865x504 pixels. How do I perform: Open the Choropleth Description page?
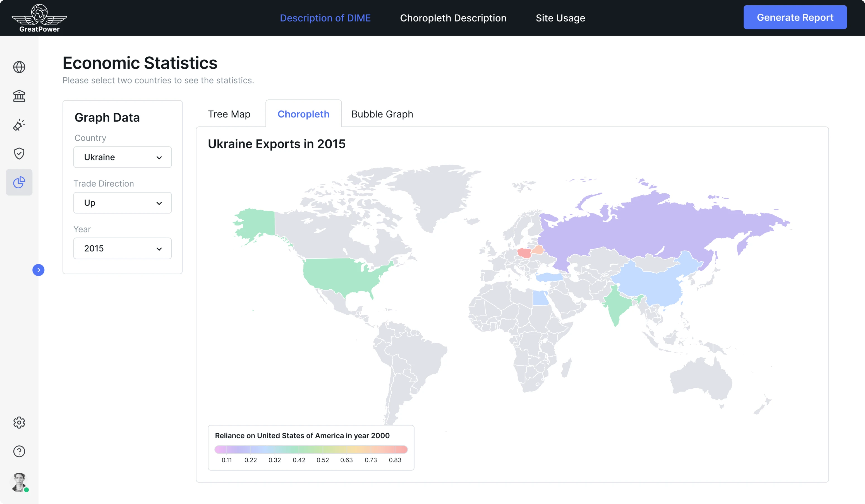coord(453,18)
